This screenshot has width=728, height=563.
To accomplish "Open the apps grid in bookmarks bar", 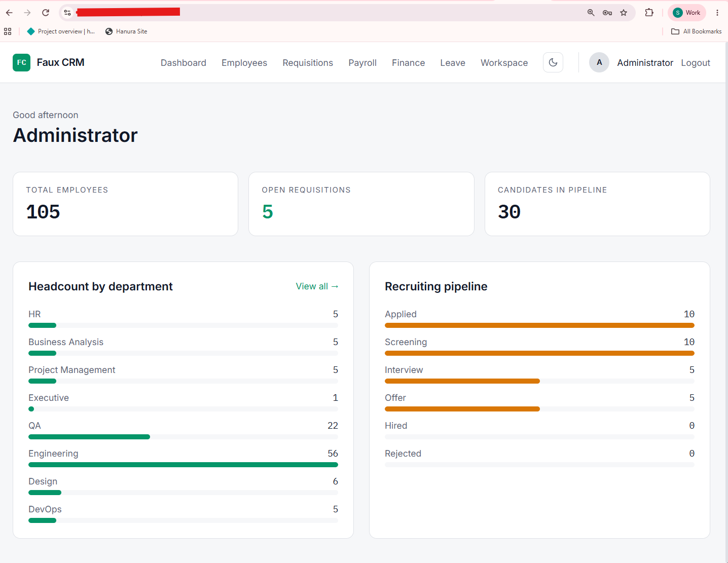I will pyautogui.click(x=8, y=31).
